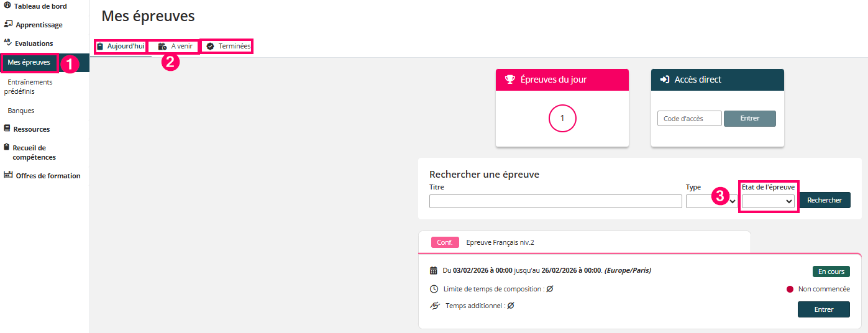Click the Apprentissage sidebar icon
The height and width of the screenshot is (333, 868).
pos(8,24)
